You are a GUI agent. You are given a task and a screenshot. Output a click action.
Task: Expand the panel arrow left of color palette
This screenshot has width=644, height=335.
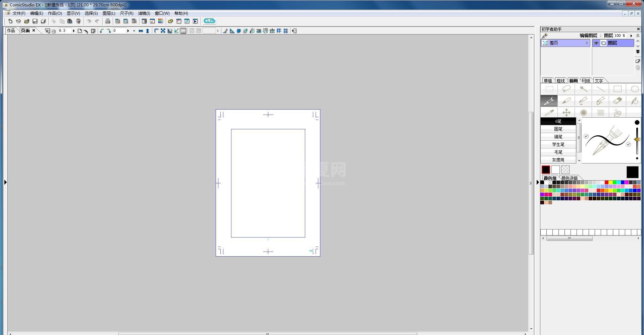pyautogui.click(x=538, y=182)
